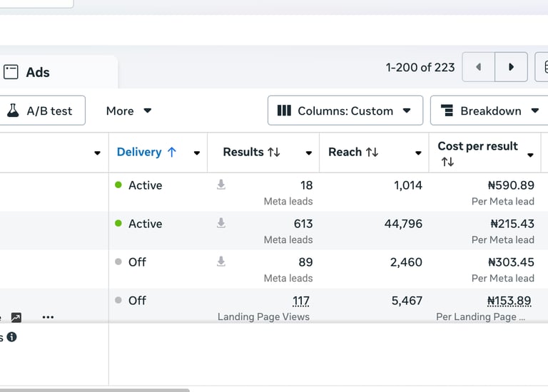
Task: Click the chart icon in the bottom row
Action: pyautogui.click(x=16, y=317)
